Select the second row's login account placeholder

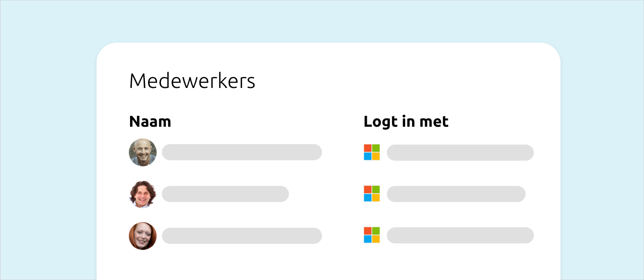pos(456,194)
